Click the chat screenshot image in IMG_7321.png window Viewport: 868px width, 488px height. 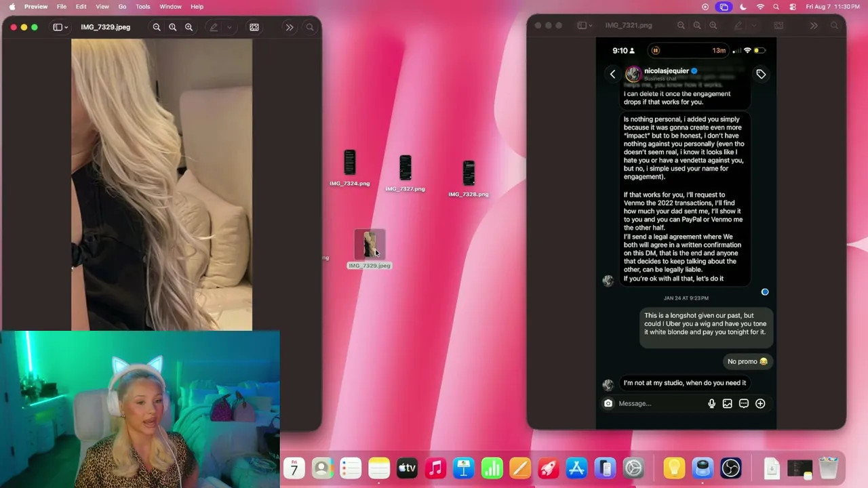coord(686,233)
